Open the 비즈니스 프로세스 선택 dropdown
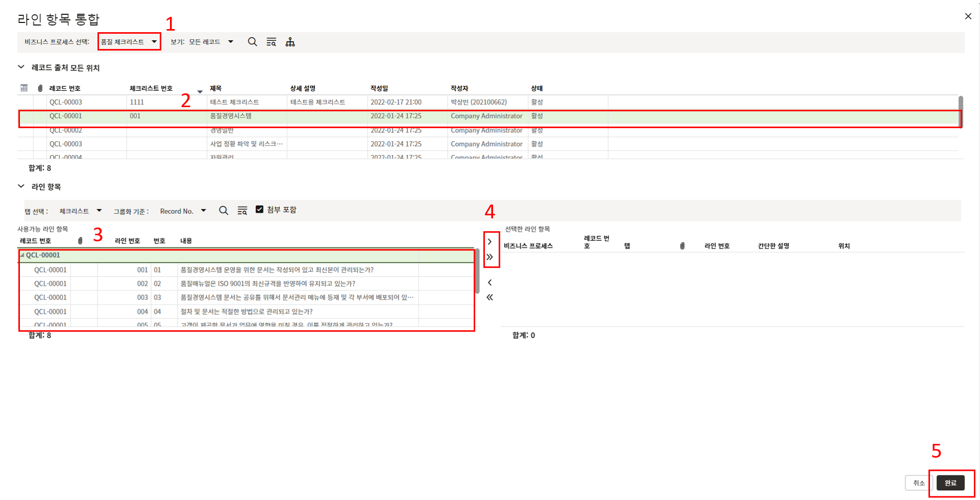This screenshot has width=980, height=500. click(x=129, y=42)
